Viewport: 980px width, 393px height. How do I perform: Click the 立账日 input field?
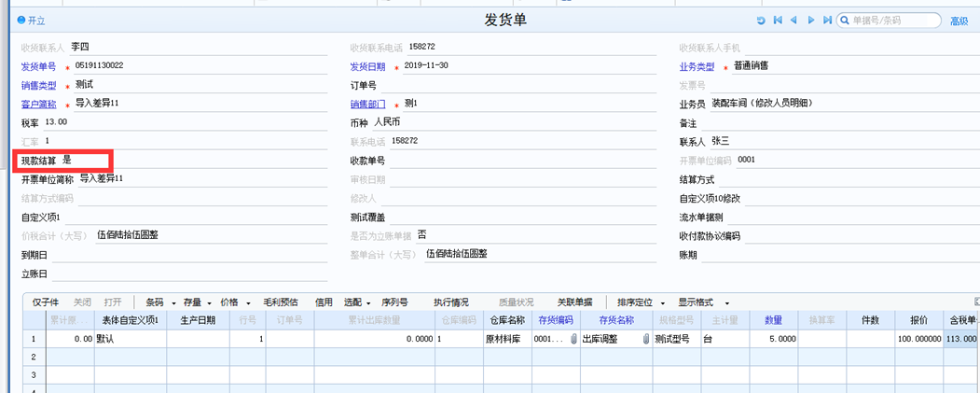(189, 274)
